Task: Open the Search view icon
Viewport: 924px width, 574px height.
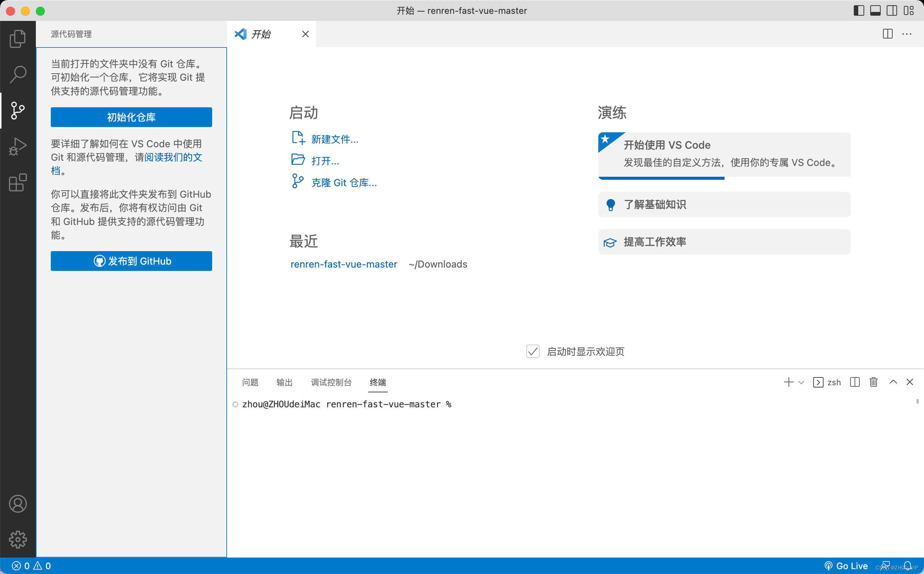Action: click(x=18, y=74)
